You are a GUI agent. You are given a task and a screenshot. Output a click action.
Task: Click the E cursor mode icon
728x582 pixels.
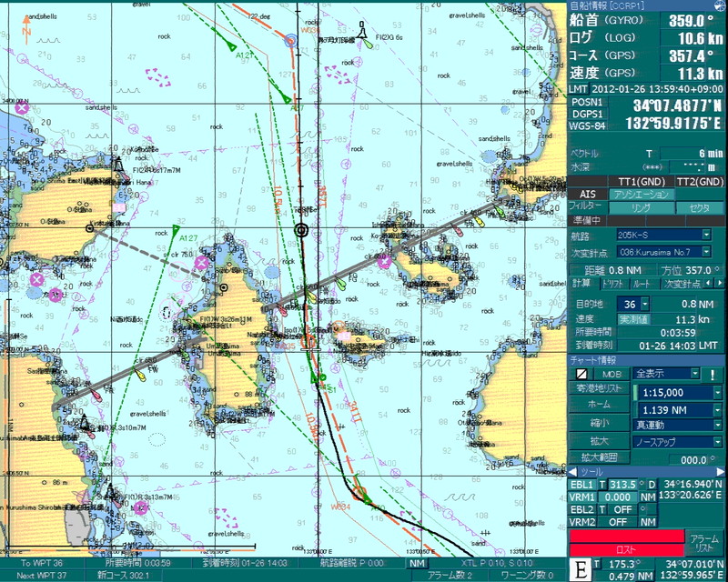pos(580,570)
